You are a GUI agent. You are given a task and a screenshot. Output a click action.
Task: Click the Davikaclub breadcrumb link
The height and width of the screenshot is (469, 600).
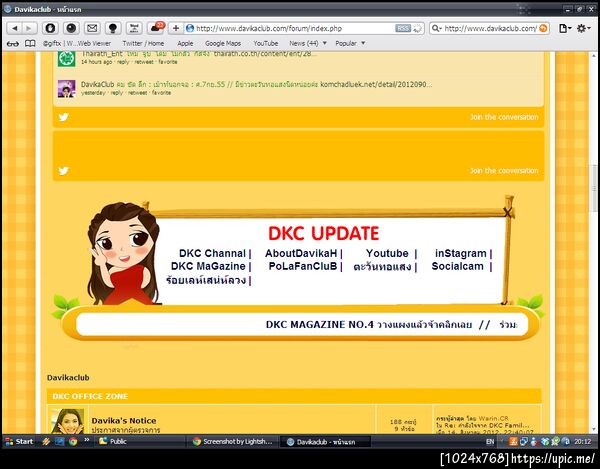pos(68,378)
